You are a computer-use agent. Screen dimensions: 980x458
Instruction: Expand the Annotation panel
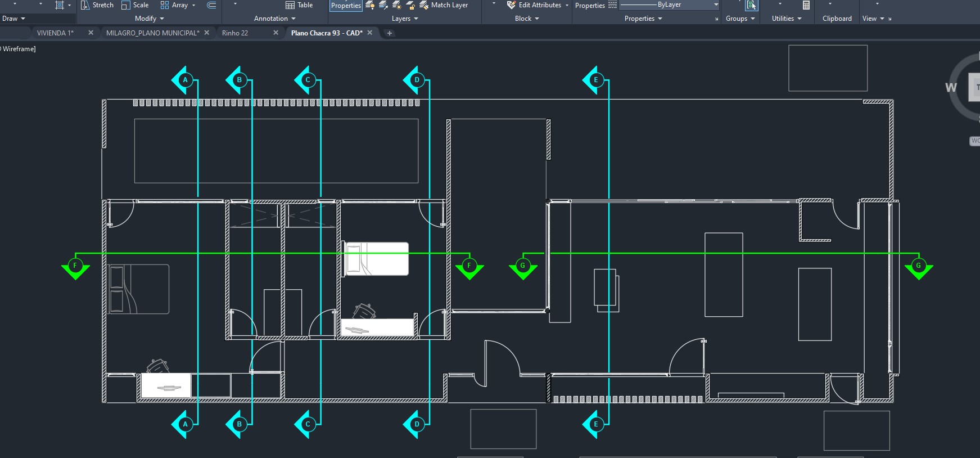point(274,19)
